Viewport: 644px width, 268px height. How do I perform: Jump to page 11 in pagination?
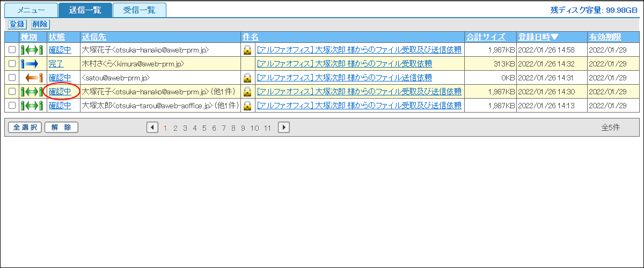(267, 128)
